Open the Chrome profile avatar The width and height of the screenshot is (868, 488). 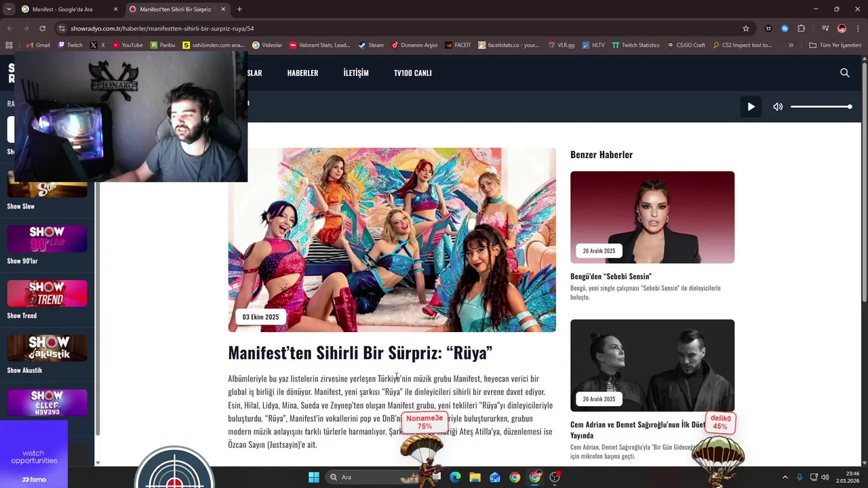pyautogui.click(x=842, y=28)
